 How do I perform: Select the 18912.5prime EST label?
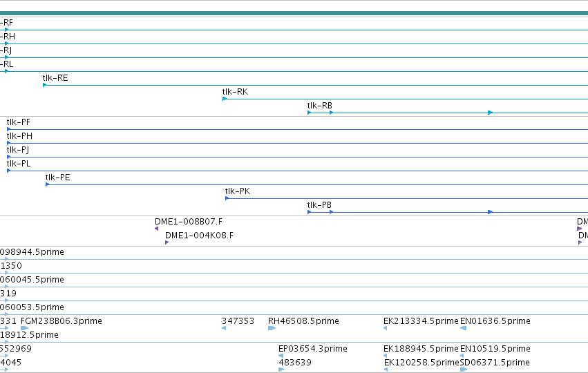pyautogui.click(x=29, y=335)
